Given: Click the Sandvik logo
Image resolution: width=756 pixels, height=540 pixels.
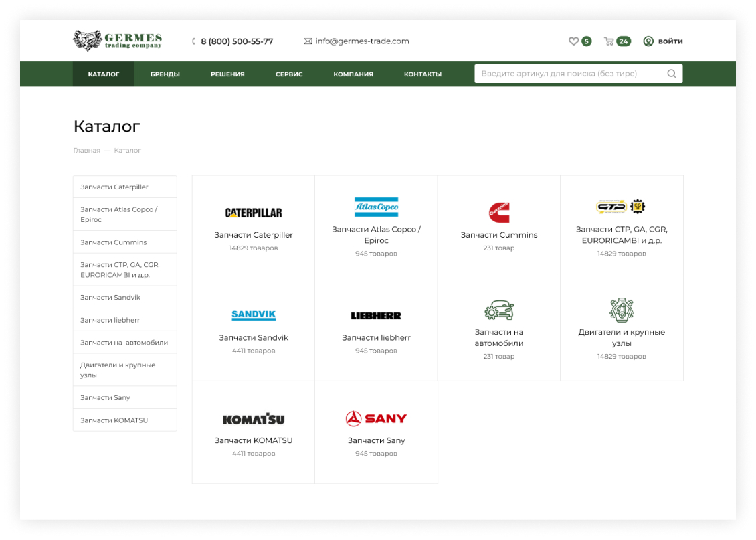Looking at the screenshot, I should tap(254, 315).
